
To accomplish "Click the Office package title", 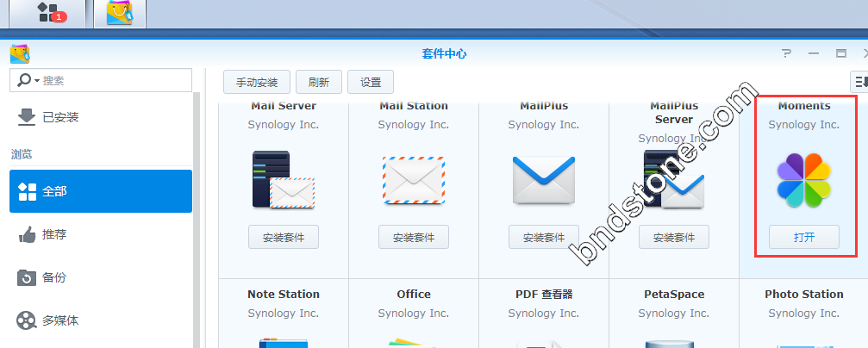I will (414, 295).
